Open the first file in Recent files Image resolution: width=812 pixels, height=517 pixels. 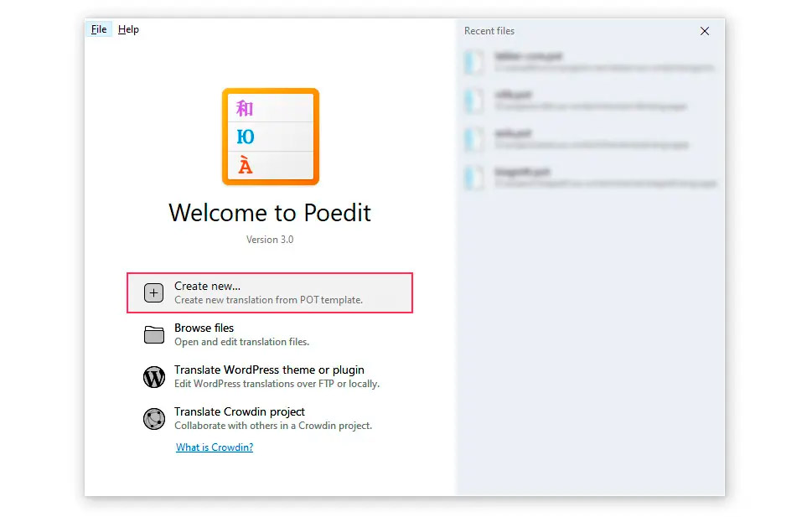point(528,57)
